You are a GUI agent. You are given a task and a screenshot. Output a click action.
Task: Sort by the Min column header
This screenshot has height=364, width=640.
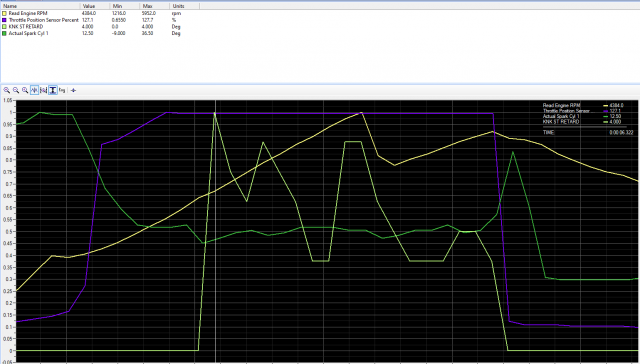coord(125,6)
